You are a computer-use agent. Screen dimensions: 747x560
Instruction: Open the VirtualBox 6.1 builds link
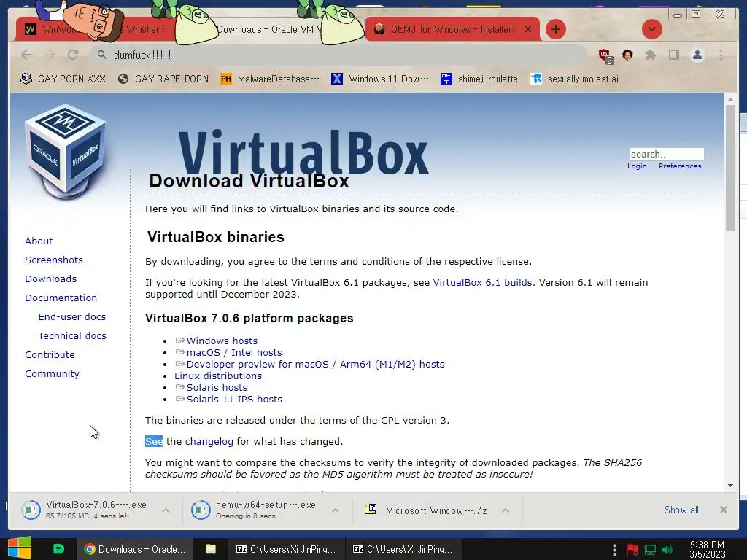pyautogui.click(x=482, y=282)
